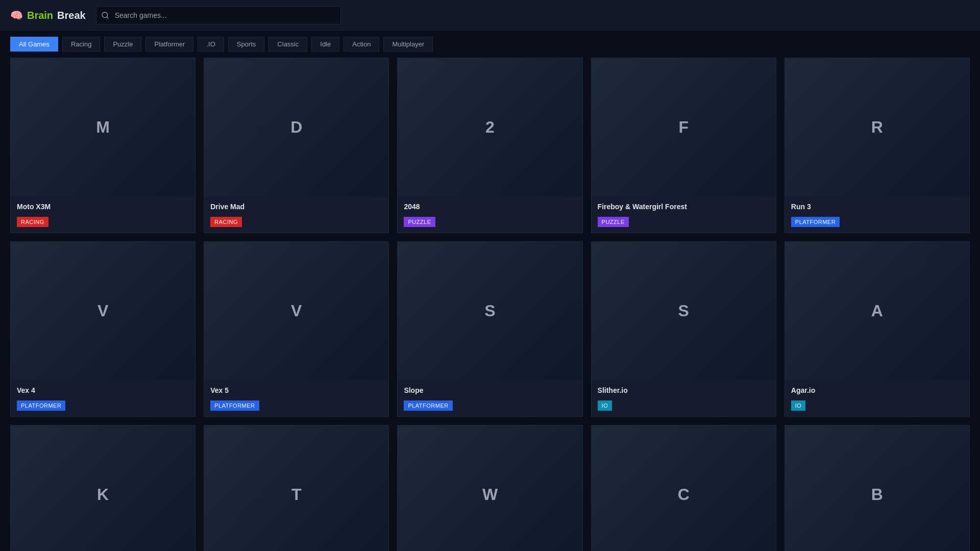This screenshot has height=551, width=980.
Task: Open the Run 3 thumbnail
Action: tap(877, 127)
